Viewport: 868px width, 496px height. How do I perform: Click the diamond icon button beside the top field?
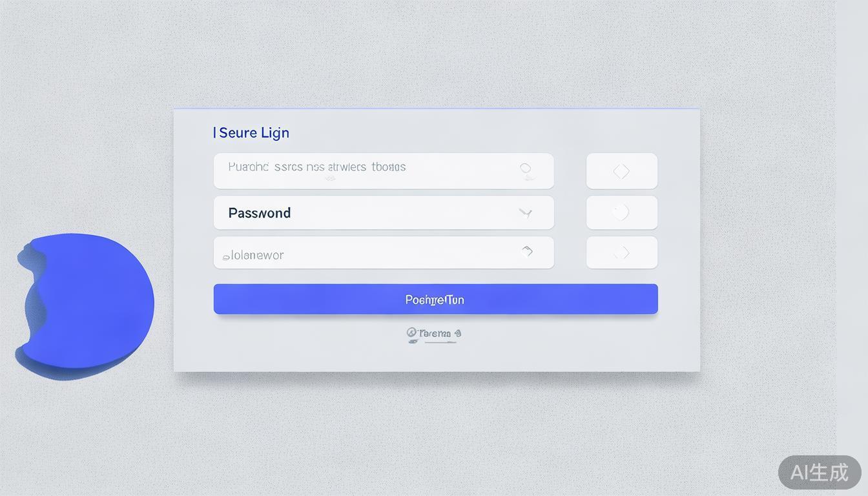tap(621, 171)
